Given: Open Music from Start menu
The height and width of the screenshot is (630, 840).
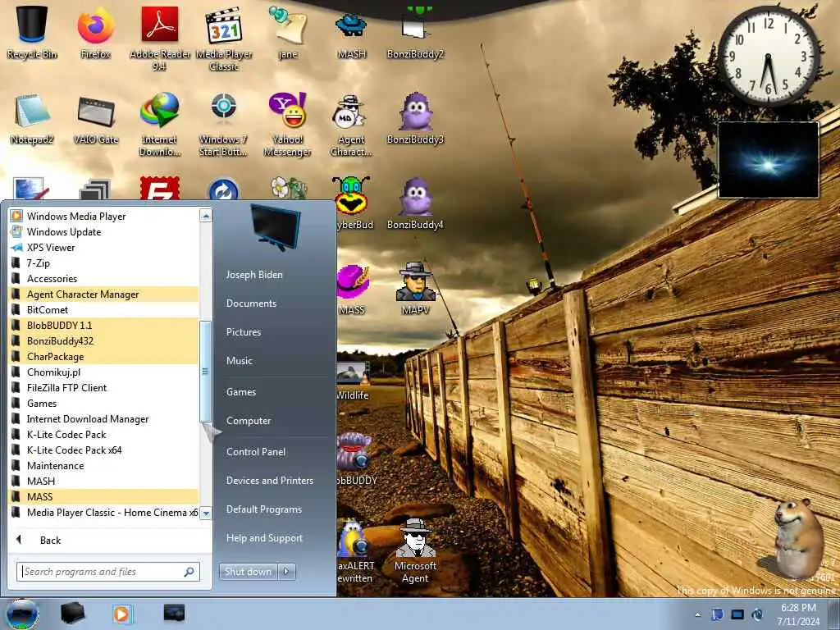Looking at the screenshot, I should tap(239, 361).
